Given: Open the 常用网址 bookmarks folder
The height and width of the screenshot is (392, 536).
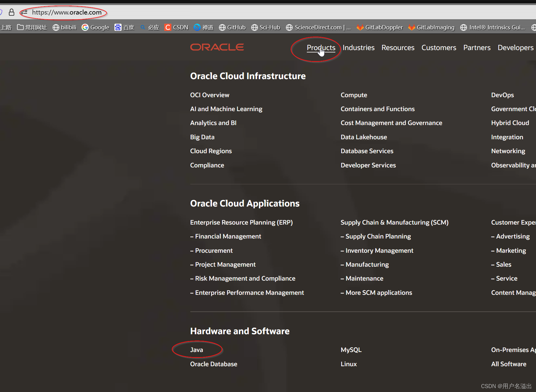Looking at the screenshot, I should (32, 27).
